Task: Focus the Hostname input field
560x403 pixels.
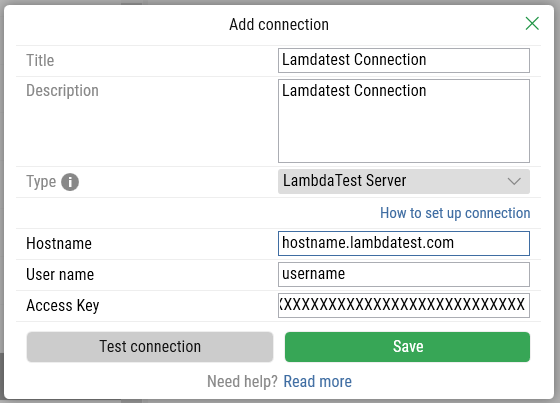Action: pos(404,243)
